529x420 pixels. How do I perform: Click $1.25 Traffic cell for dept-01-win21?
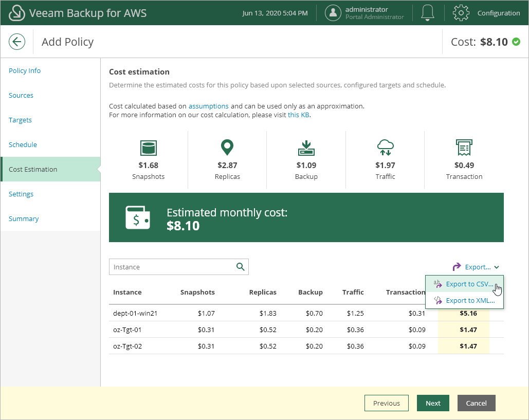(x=355, y=313)
